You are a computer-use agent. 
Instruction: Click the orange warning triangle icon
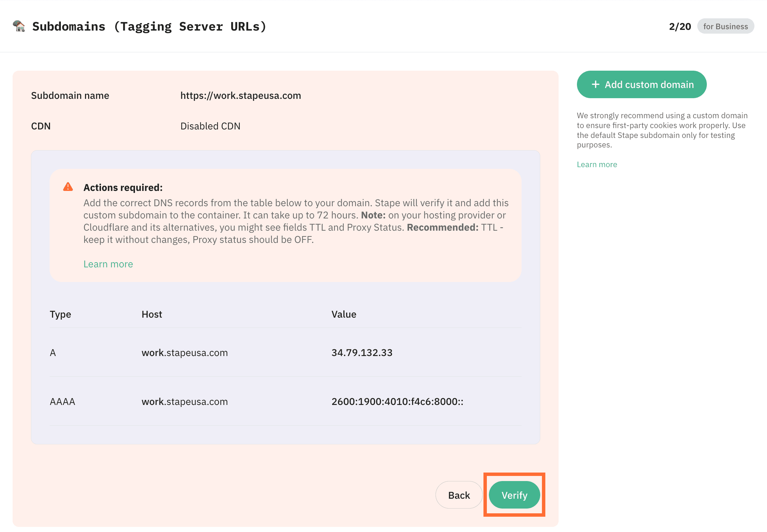tap(68, 187)
